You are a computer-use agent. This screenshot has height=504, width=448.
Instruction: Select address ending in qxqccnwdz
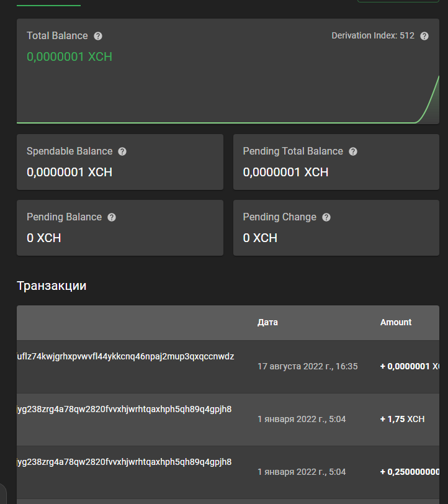125,356
